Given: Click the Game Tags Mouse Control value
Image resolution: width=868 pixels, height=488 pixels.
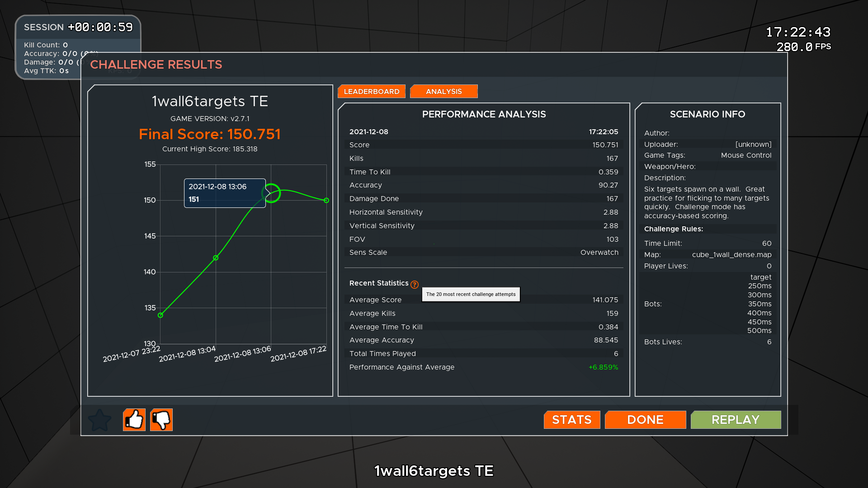Looking at the screenshot, I should (x=746, y=155).
